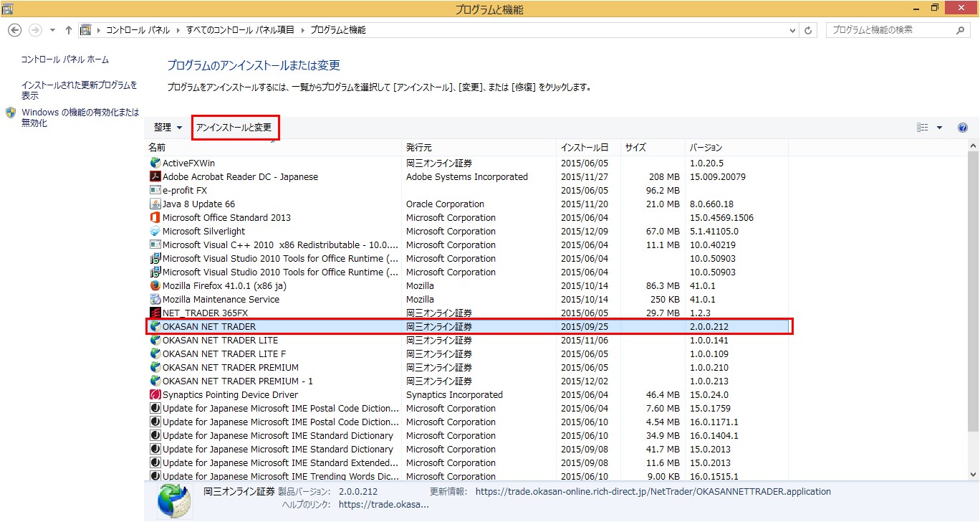Click the 2015/12/02 install date cell

(584, 381)
